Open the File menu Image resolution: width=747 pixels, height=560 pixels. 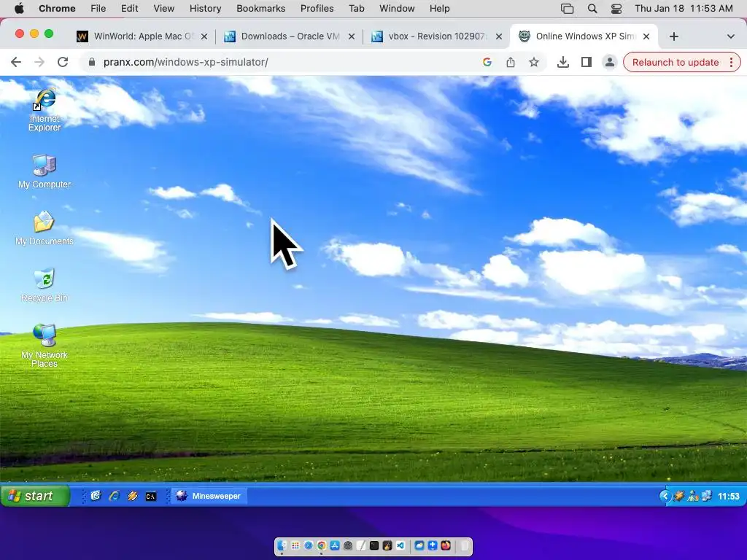point(98,9)
